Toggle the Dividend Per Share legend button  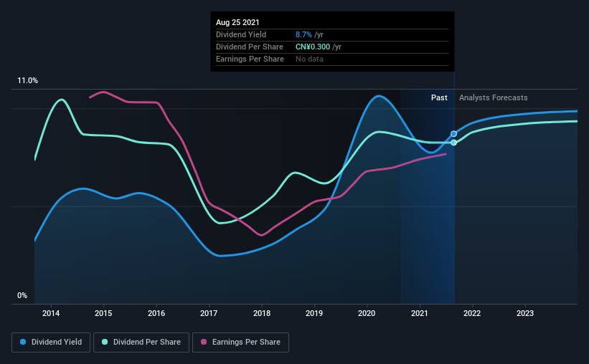point(141,343)
